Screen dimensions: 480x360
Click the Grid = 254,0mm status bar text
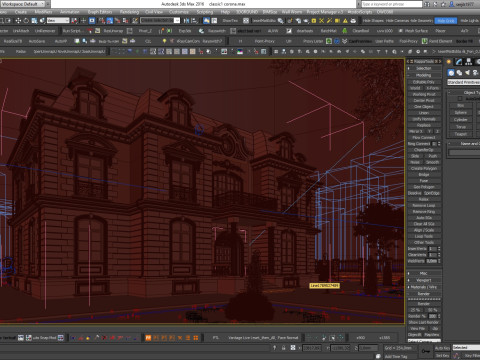(398, 348)
